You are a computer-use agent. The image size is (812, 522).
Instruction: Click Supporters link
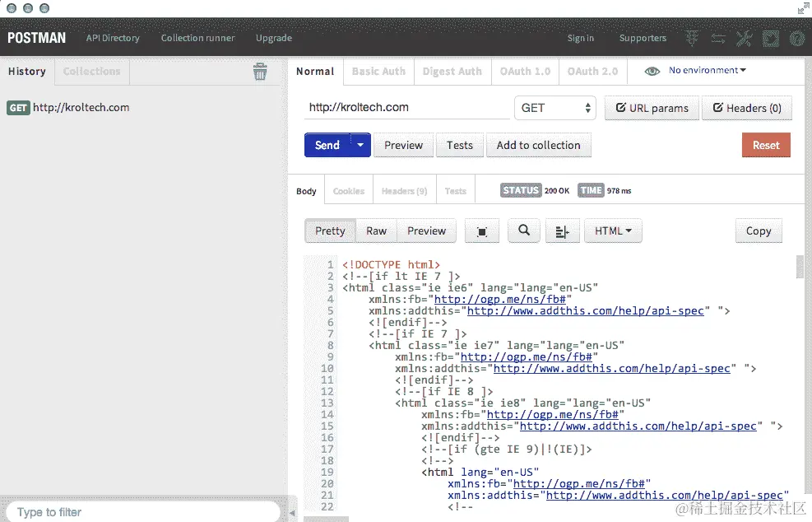[x=643, y=38]
